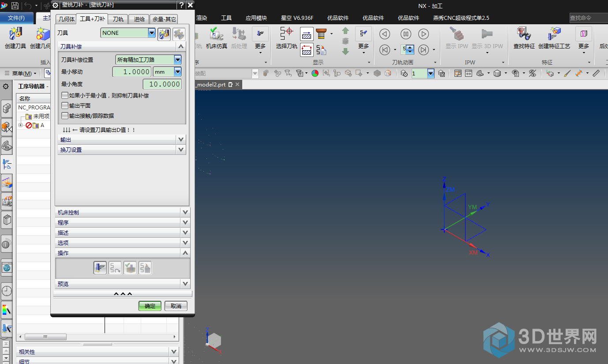Image resolution: width=608 pixels, height=364 pixels.
Task: Click step backward in 刀轨动画
Action: tap(385, 49)
